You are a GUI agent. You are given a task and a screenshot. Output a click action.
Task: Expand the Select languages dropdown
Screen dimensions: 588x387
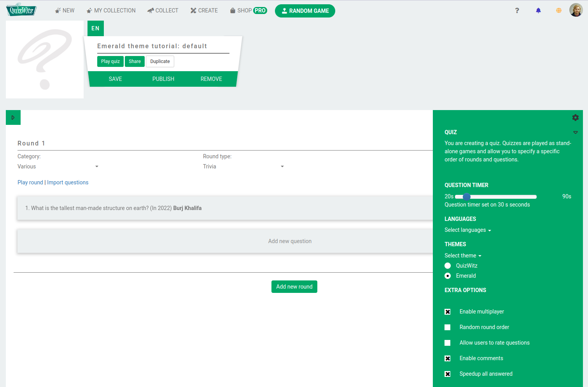467,230
